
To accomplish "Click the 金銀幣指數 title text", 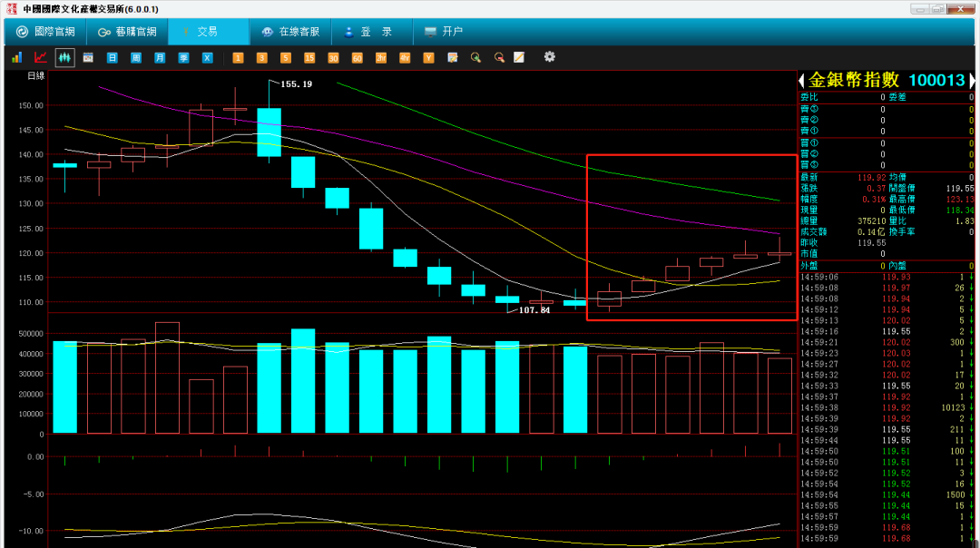I will [853, 80].
